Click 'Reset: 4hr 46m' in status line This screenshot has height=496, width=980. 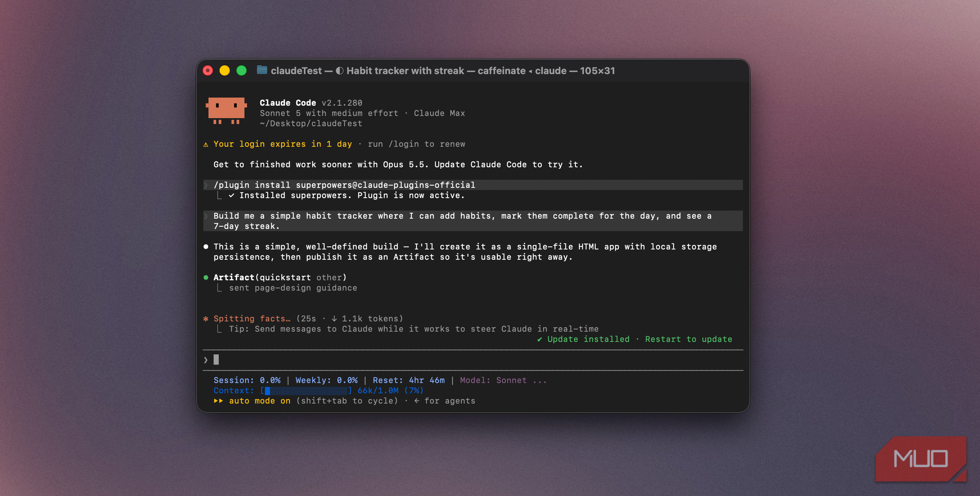tap(409, 380)
